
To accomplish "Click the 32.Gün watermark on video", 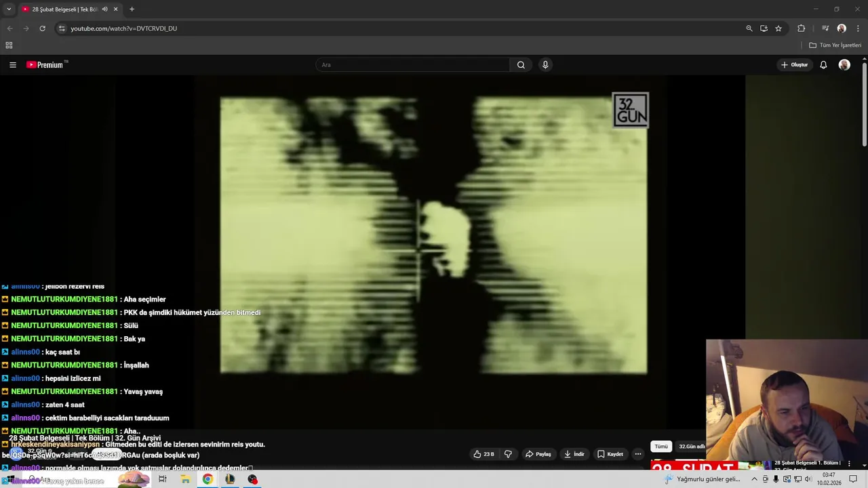I will pos(631,110).
